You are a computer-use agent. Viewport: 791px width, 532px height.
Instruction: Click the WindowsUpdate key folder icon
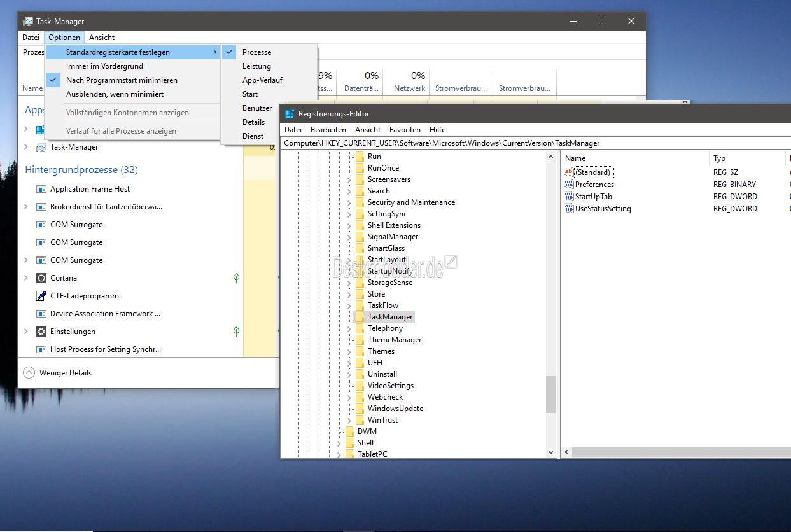(360, 409)
